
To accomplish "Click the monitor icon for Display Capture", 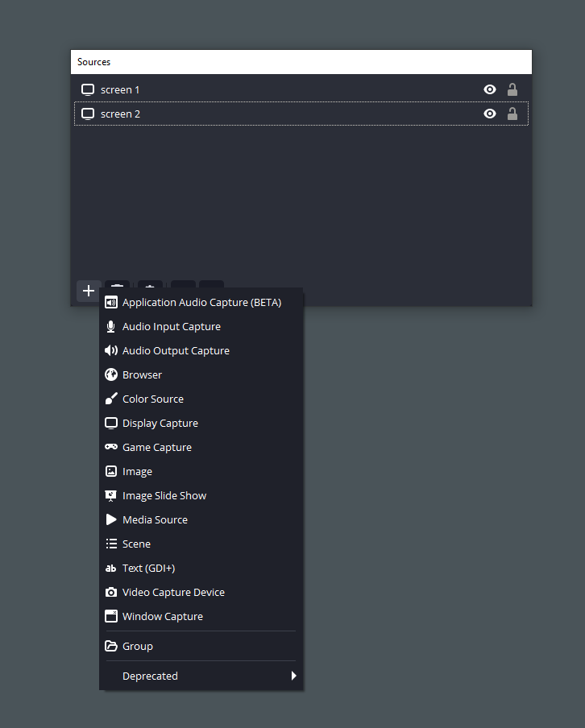I will click(x=111, y=423).
